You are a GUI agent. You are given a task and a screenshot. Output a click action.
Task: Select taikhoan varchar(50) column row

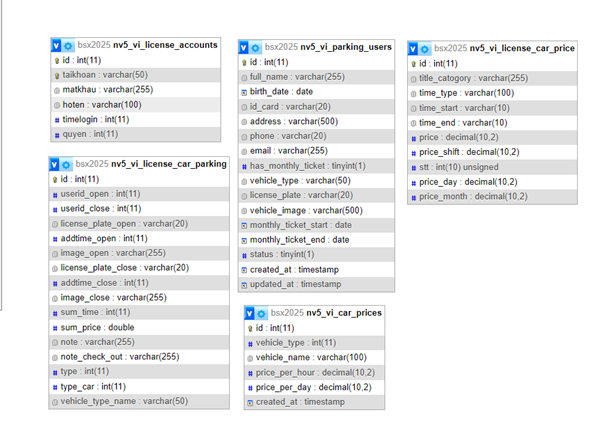[x=105, y=74]
